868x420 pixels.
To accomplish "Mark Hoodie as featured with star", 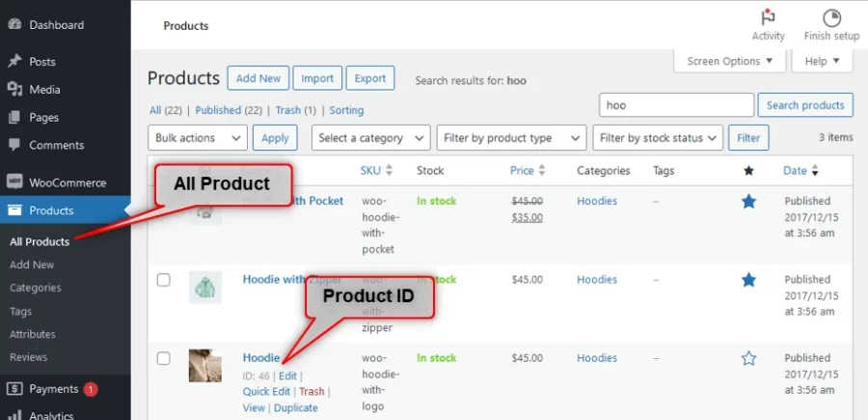I will [x=748, y=358].
